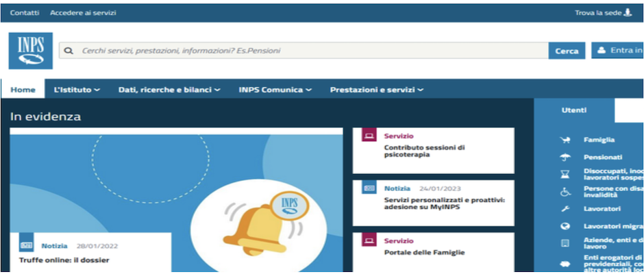Image resolution: width=644 pixels, height=274 pixels.
Task: Click the Aziende building icon
Action: click(565, 243)
